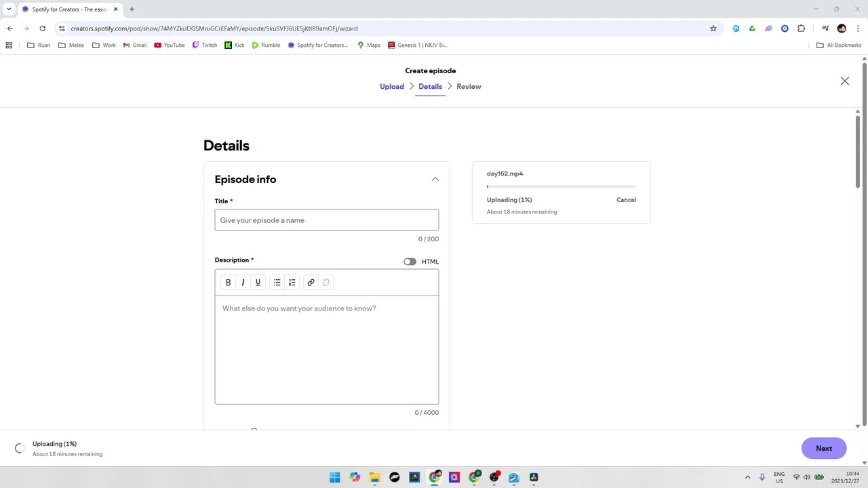Go back to the Upload step

(392, 87)
